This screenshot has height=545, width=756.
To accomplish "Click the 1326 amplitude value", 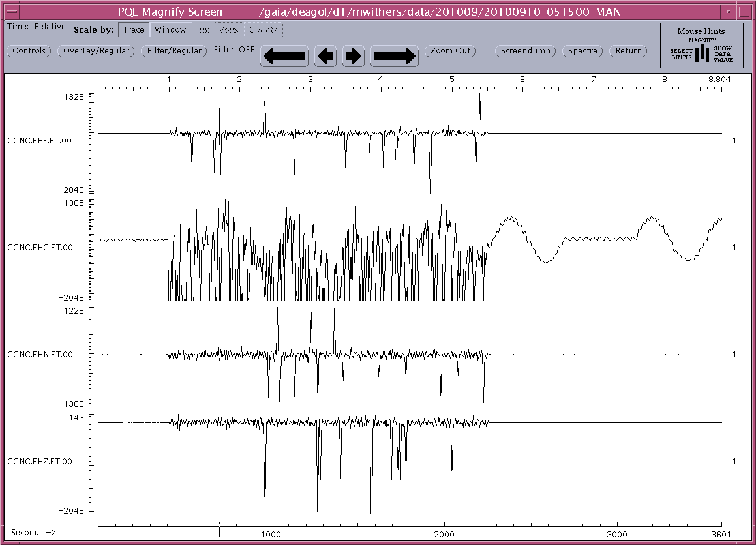I will pyautogui.click(x=74, y=97).
